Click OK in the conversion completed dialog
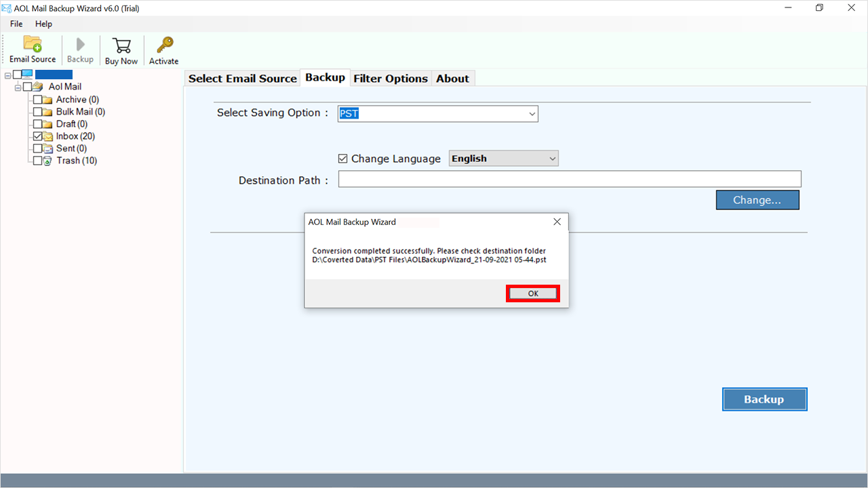Image resolution: width=868 pixels, height=488 pixels. click(x=533, y=293)
